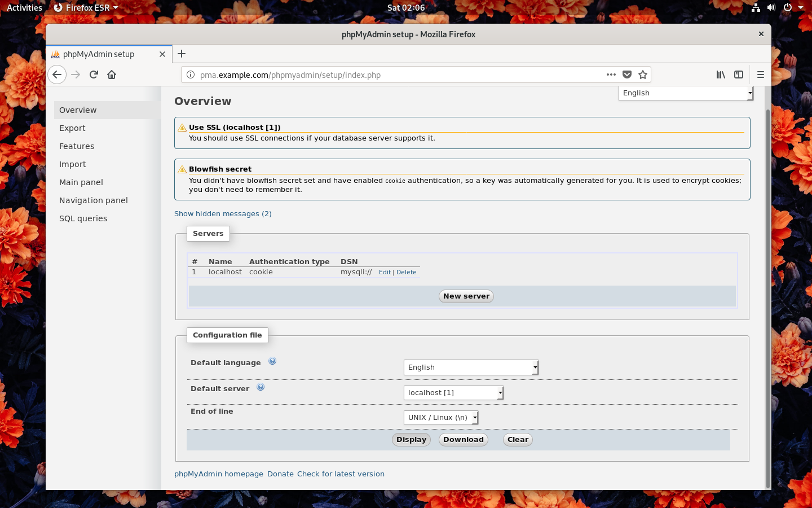
Task: Open the Features section in sidebar
Action: point(77,146)
